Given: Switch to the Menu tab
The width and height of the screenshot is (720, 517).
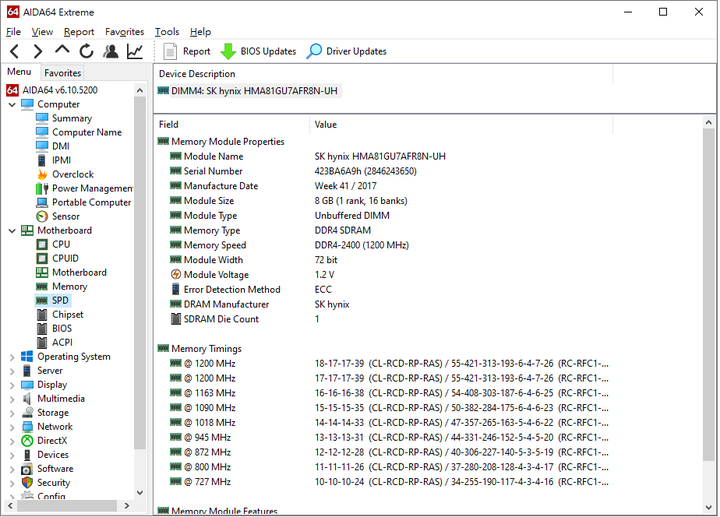Looking at the screenshot, I should pos(19,72).
